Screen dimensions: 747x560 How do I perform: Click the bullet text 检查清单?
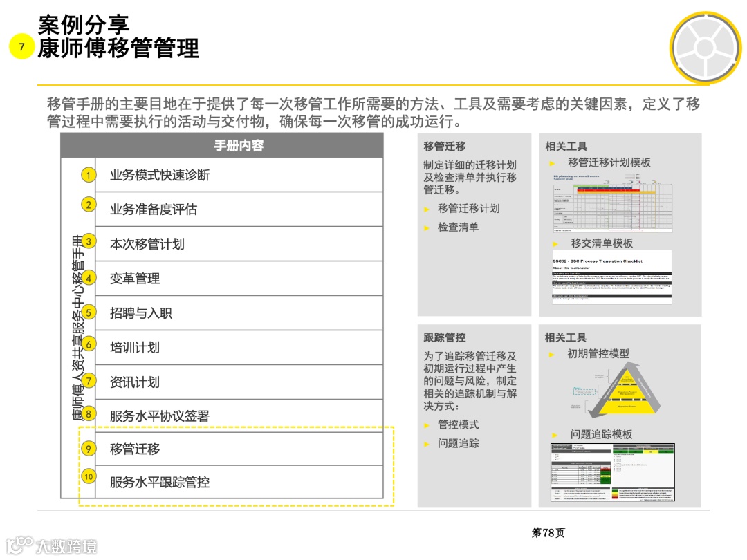[459, 227]
